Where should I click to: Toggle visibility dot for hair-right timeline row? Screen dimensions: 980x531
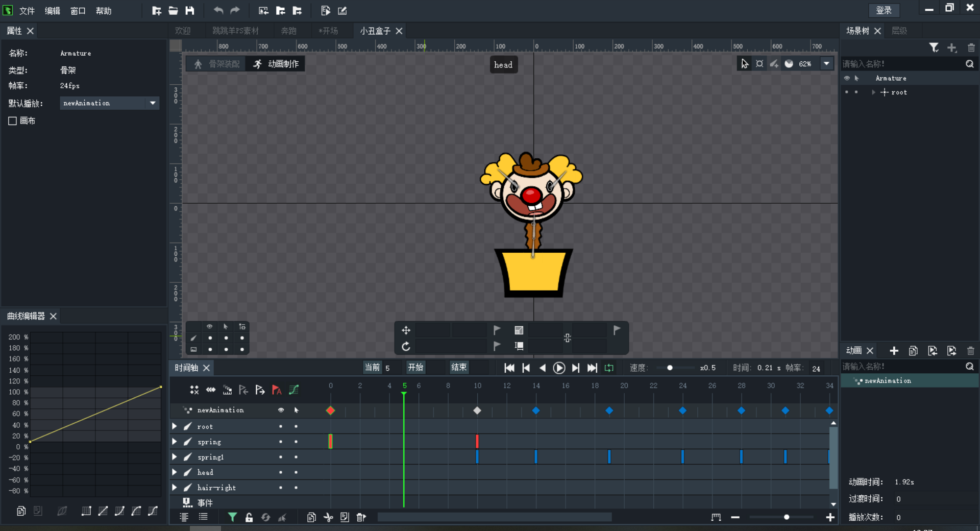281,488
